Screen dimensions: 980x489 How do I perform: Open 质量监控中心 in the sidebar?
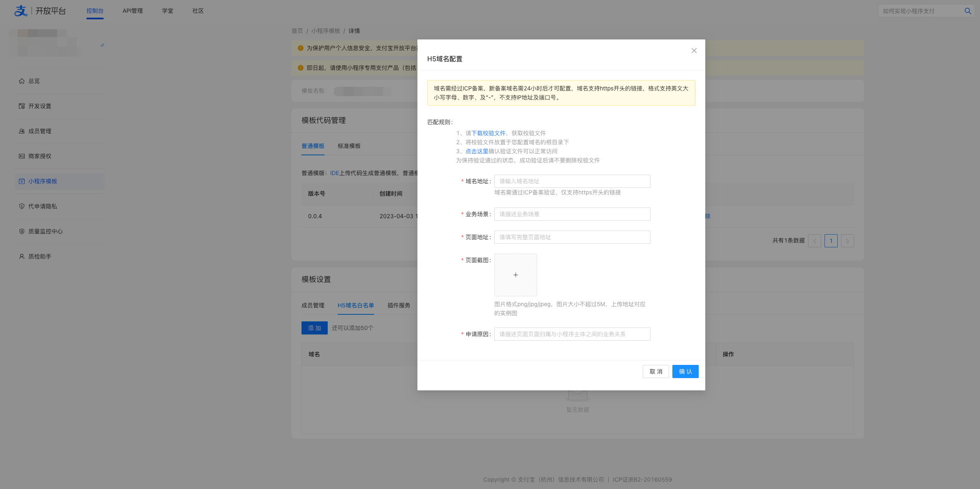(45, 231)
